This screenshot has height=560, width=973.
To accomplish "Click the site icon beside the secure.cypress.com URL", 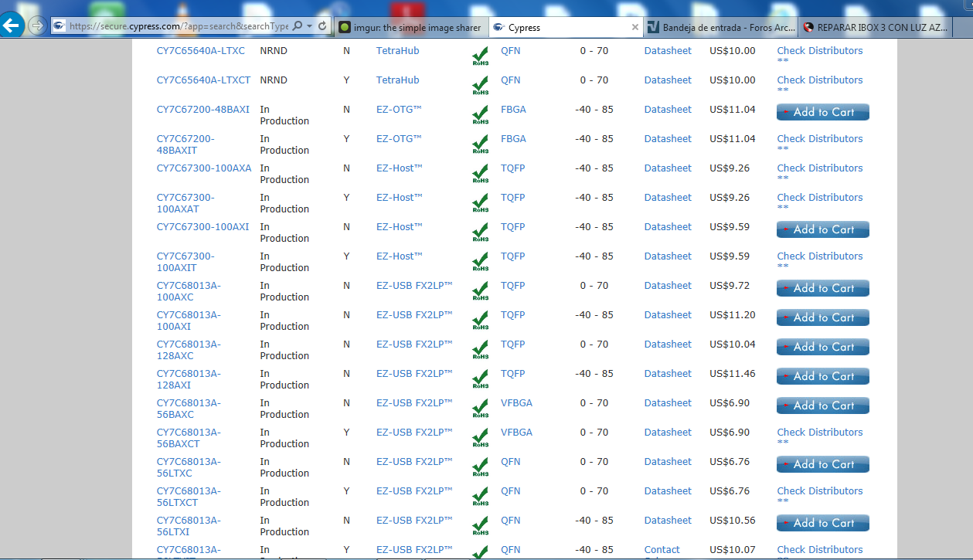I will [x=59, y=26].
